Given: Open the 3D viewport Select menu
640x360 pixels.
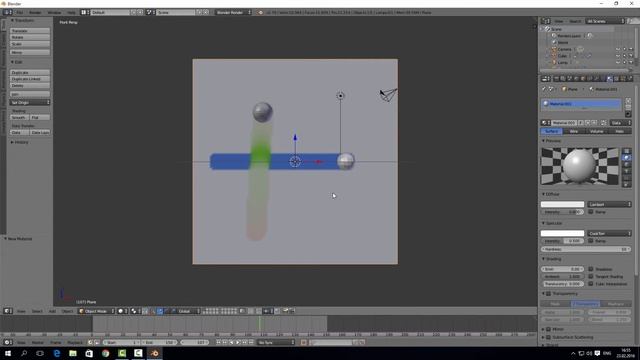Looking at the screenshot, I should click(37, 311).
